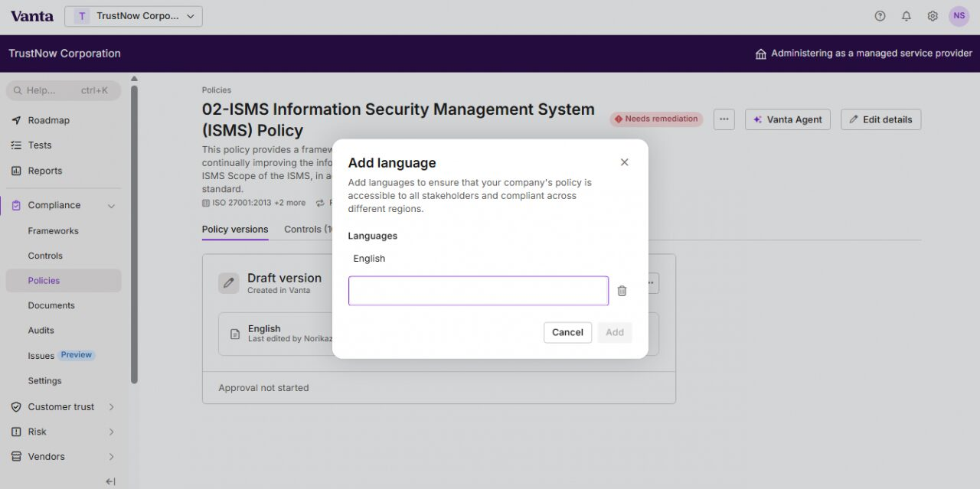Go to Audits under Compliance
The image size is (980, 489).
[x=41, y=331]
